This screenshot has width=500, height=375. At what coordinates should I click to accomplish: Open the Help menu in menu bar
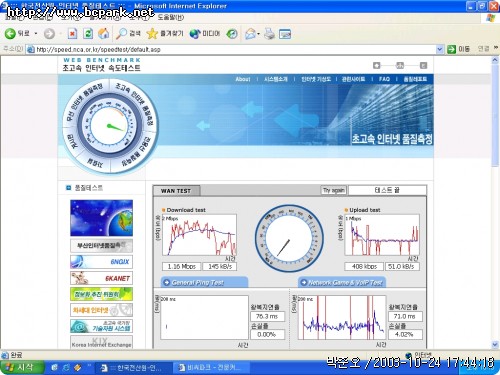171,17
